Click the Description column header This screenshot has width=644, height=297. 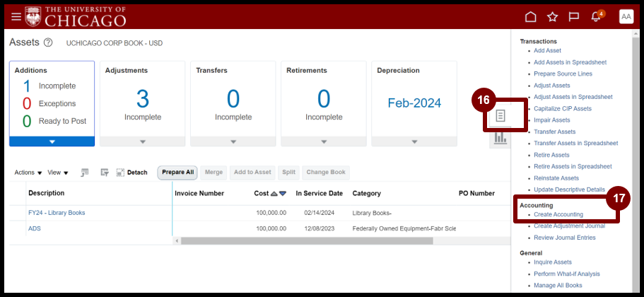pos(47,193)
